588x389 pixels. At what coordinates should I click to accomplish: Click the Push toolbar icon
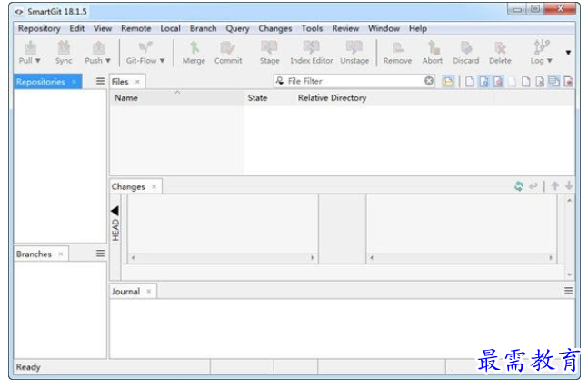point(99,47)
